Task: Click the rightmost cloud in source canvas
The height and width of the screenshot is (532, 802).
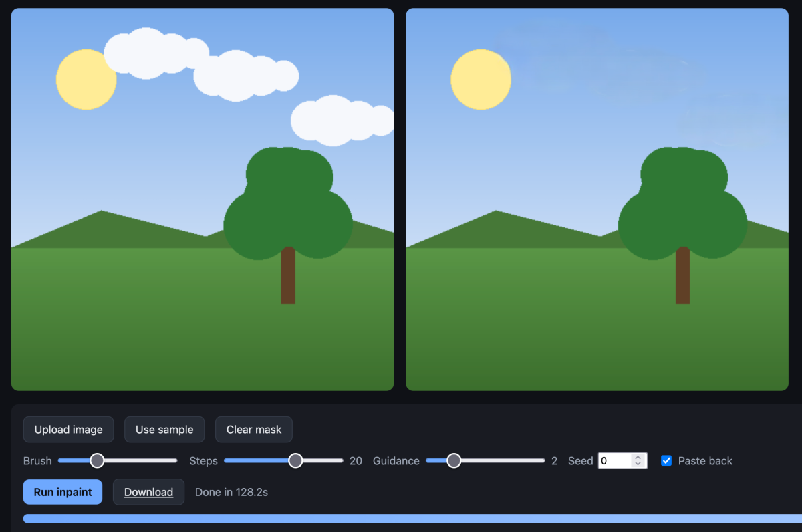Action: pyautogui.click(x=342, y=120)
